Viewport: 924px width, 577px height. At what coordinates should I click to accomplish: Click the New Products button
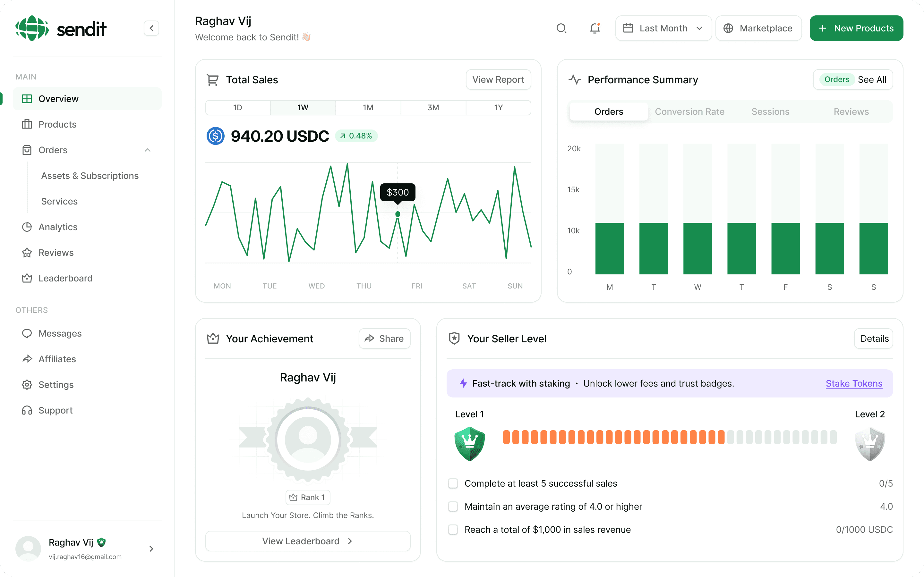click(856, 28)
